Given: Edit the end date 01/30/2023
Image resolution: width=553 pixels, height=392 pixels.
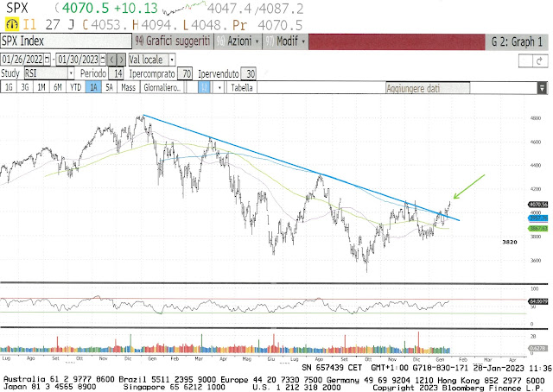Looking at the screenshot, I should point(78,60).
